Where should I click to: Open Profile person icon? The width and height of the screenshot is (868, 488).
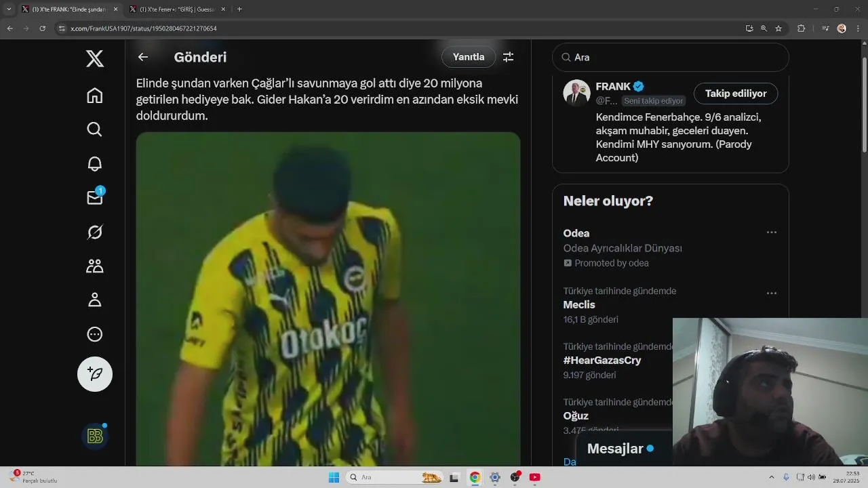95,300
